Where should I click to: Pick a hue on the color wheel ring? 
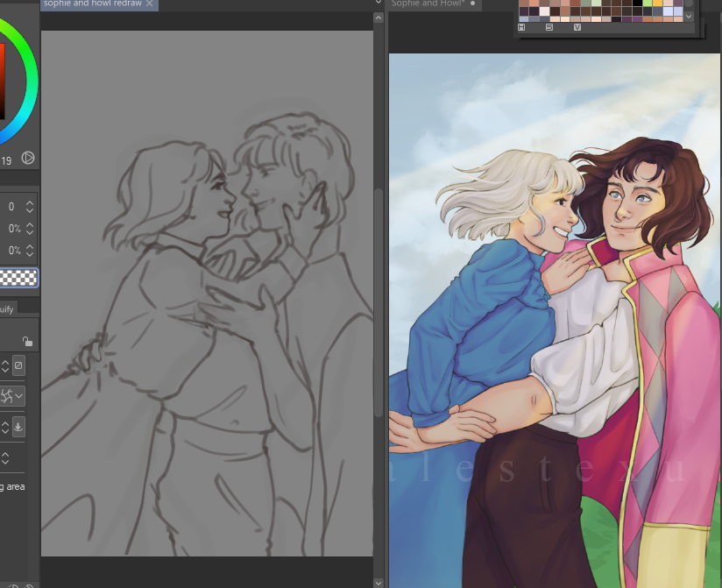31,83
